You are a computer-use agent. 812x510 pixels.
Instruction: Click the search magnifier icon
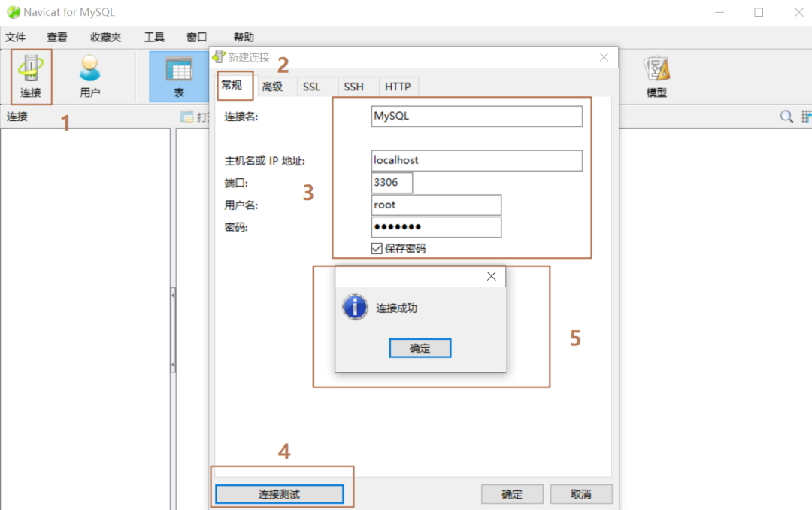point(786,117)
